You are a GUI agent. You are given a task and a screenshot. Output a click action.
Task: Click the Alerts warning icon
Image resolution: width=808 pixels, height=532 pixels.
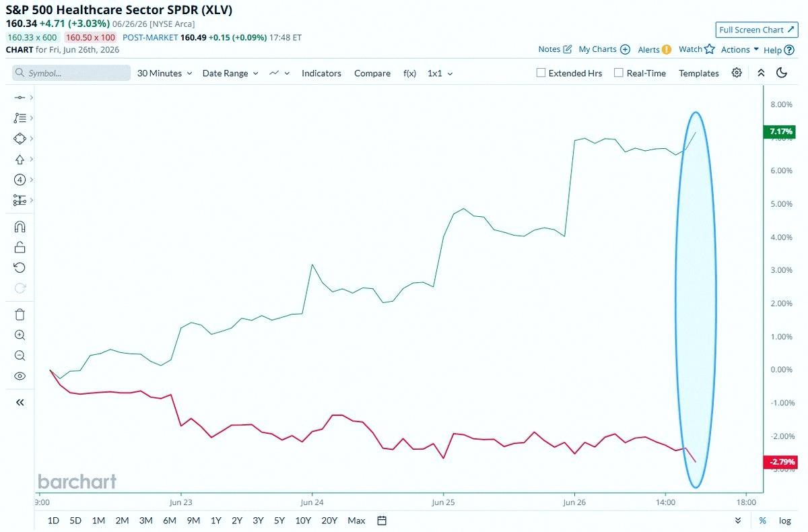tap(667, 49)
